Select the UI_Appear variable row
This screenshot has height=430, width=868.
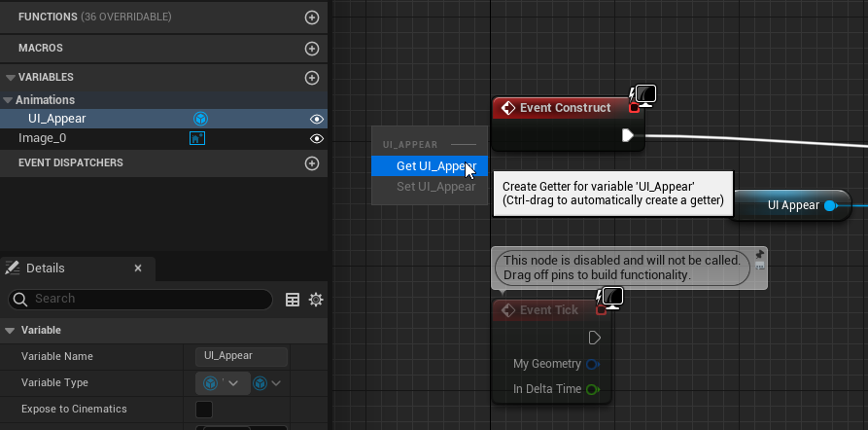point(164,119)
